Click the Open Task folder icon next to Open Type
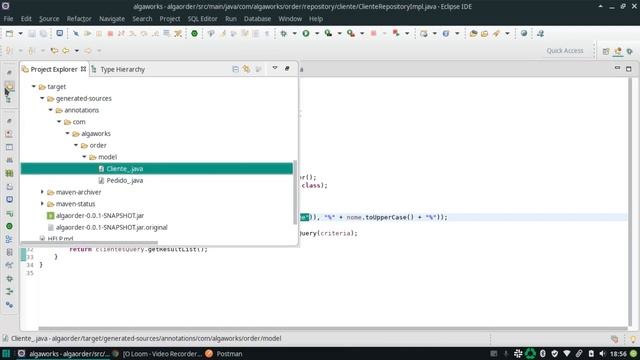Viewport: 640px width, 360px height. point(484,33)
